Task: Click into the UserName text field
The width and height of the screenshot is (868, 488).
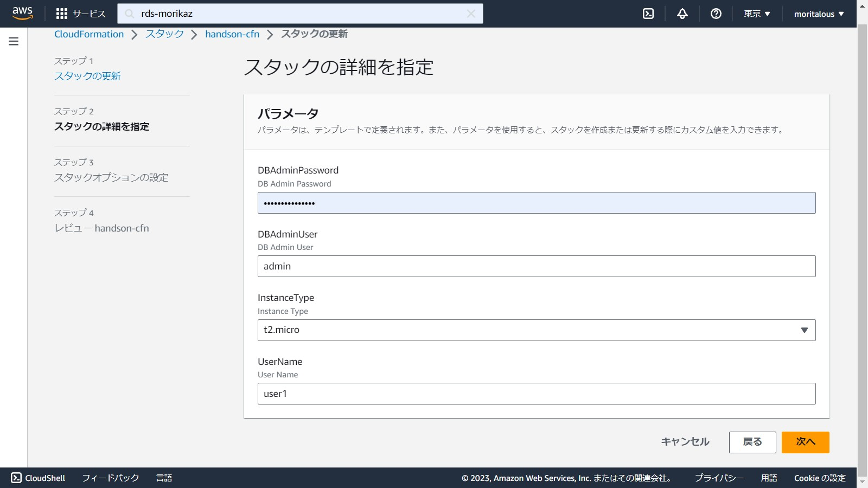Action: click(536, 394)
